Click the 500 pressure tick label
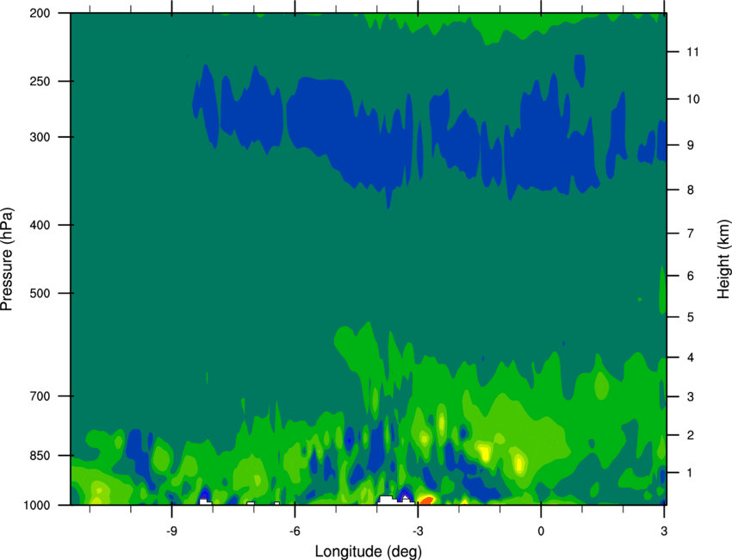This screenshot has width=732, height=560. 40,293
